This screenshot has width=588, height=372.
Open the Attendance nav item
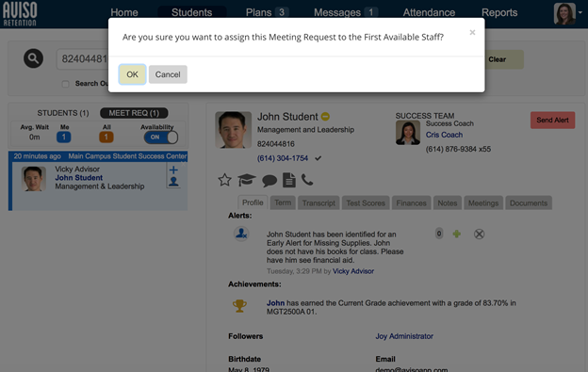pos(429,12)
